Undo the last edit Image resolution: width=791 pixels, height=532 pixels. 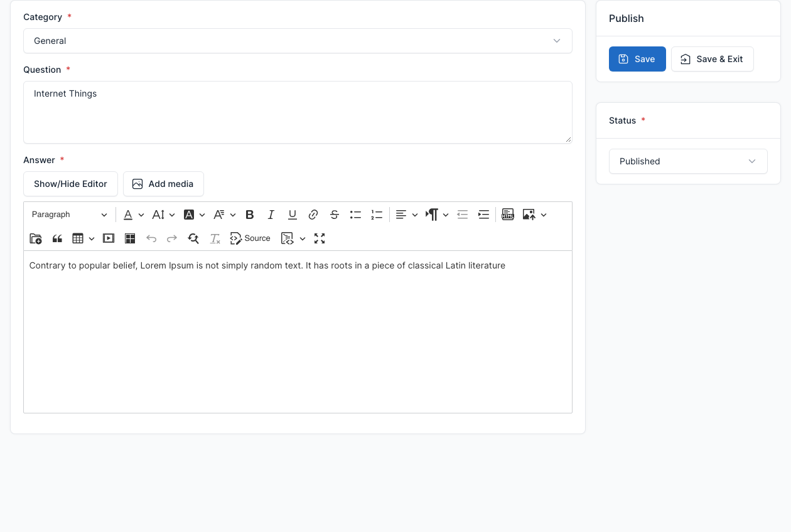click(151, 238)
